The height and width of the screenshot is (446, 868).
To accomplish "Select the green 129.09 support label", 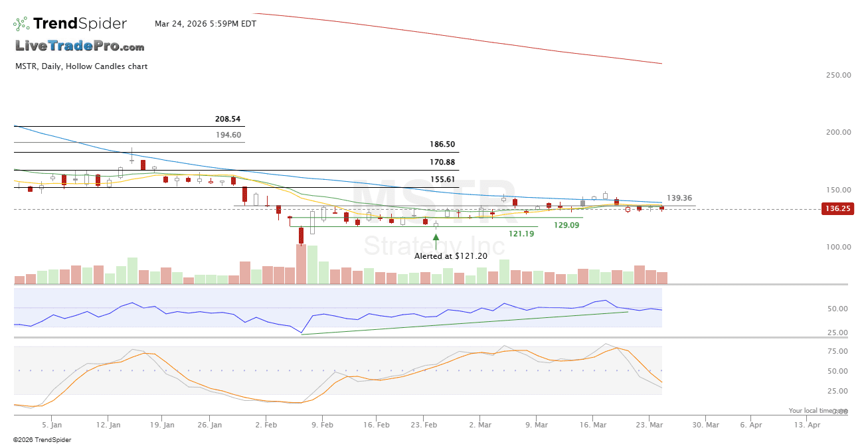I will [566, 225].
